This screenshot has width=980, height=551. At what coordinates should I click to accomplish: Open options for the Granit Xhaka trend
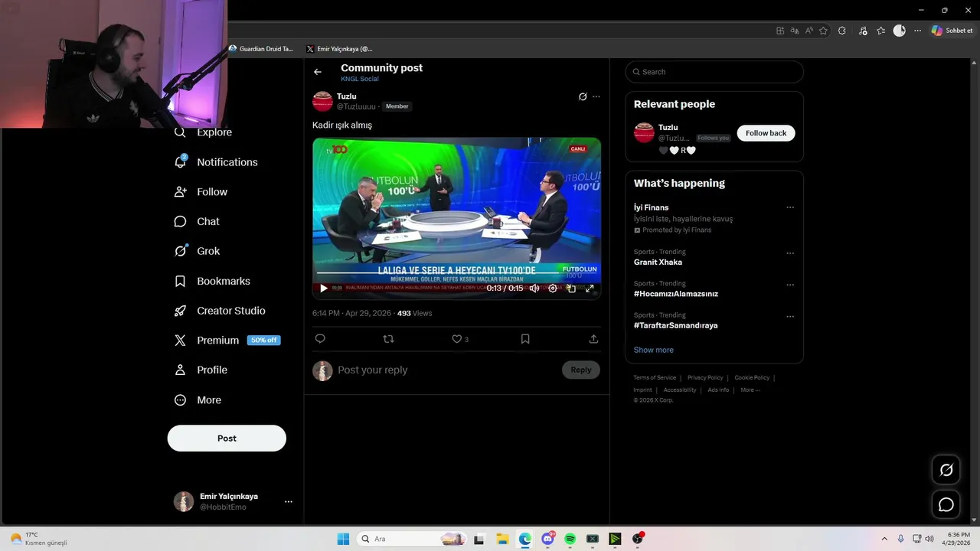pos(790,253)
